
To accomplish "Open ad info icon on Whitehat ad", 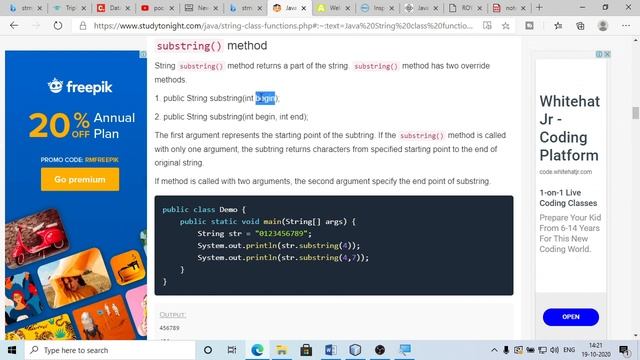I will [599, 54].
